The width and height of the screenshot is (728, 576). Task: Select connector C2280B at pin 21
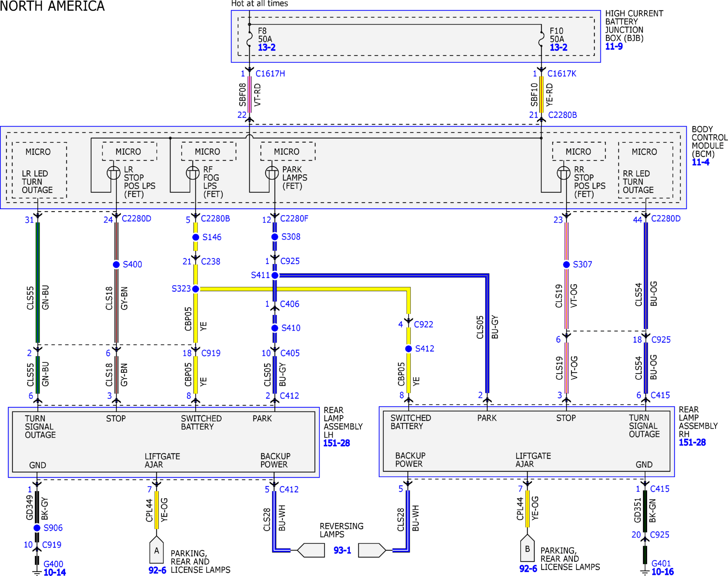tap(562, 115)
